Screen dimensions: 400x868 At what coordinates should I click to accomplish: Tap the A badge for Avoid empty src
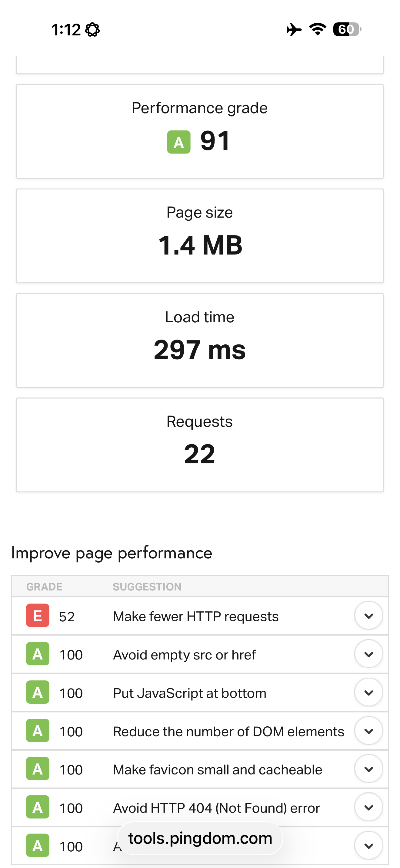(x=38, y=654)
